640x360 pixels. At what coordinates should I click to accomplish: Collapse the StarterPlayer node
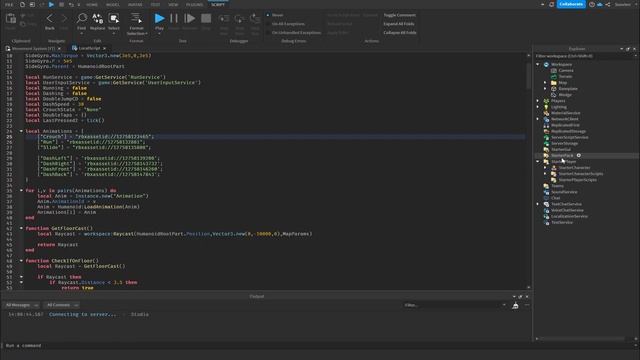pyautogui.click(x=538, y=162)
